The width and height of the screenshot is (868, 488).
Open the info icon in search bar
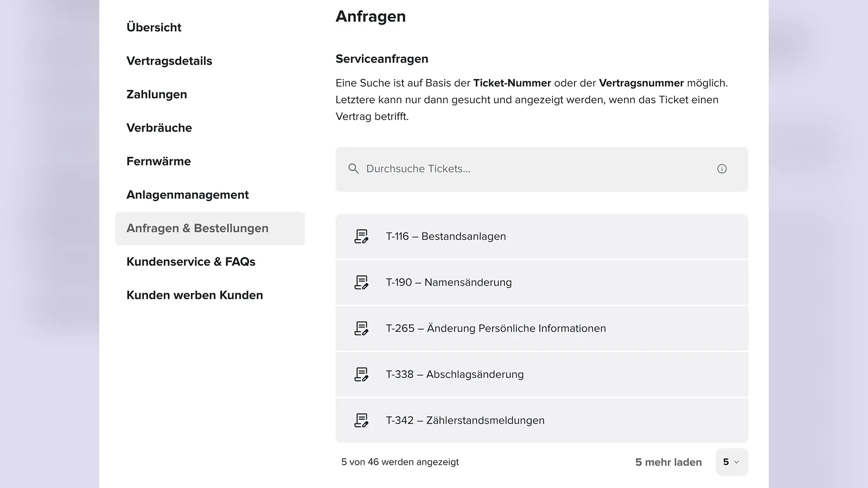point(722,169)
